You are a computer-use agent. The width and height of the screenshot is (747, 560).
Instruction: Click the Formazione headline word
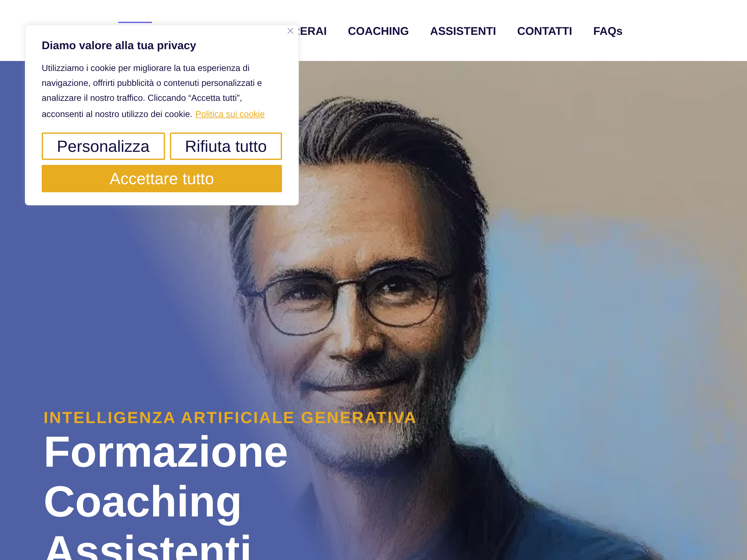(166, 452)
